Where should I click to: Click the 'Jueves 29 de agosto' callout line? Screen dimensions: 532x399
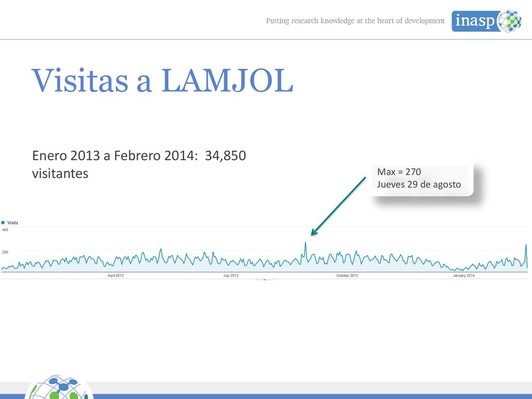click(x=419, y=184)
